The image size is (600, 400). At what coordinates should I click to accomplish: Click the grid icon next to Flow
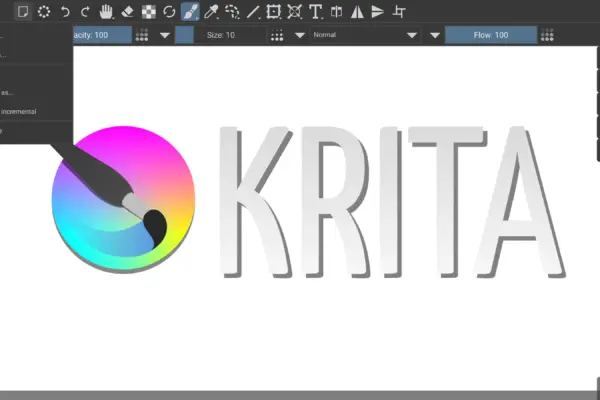tap(547, 35)
